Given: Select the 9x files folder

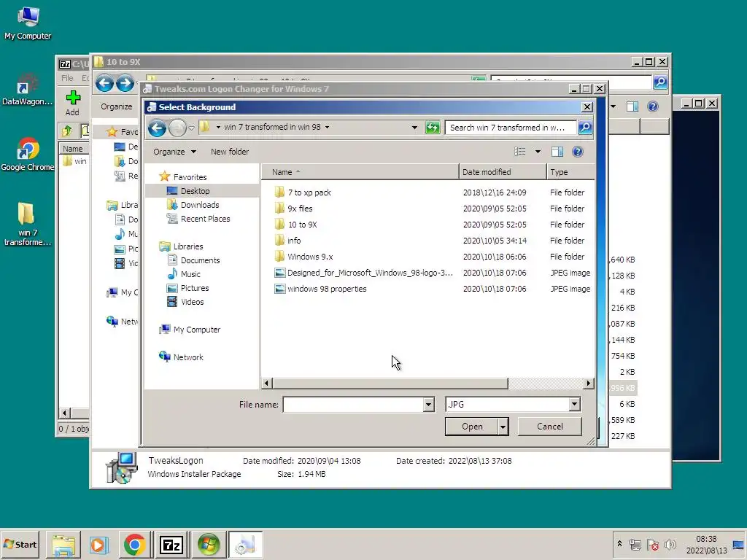Looking at the screenshot, I should (300, 209).
